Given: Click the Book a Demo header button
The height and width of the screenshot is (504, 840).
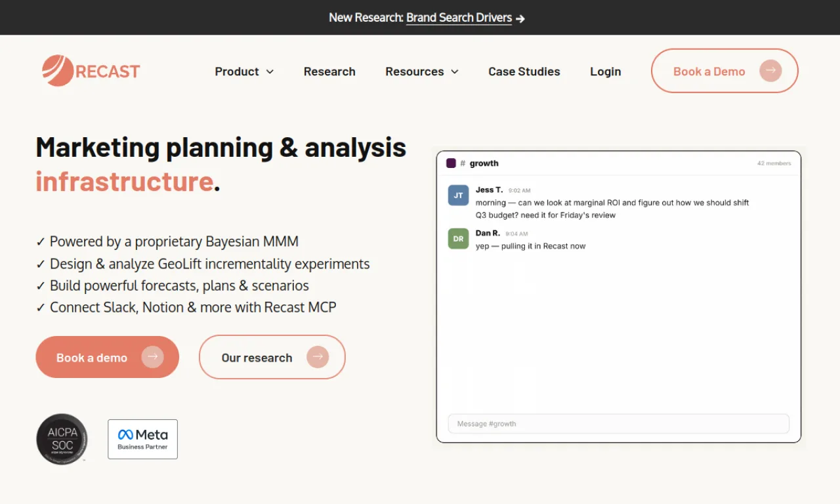Looking at the screenshot, I should tap(724, 71).
